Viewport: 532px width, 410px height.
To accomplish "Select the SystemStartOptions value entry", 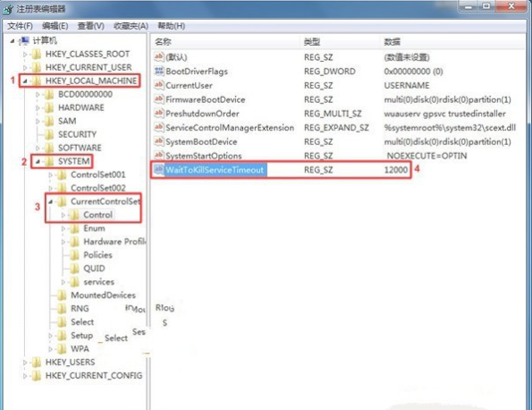I will click(204, 156).
